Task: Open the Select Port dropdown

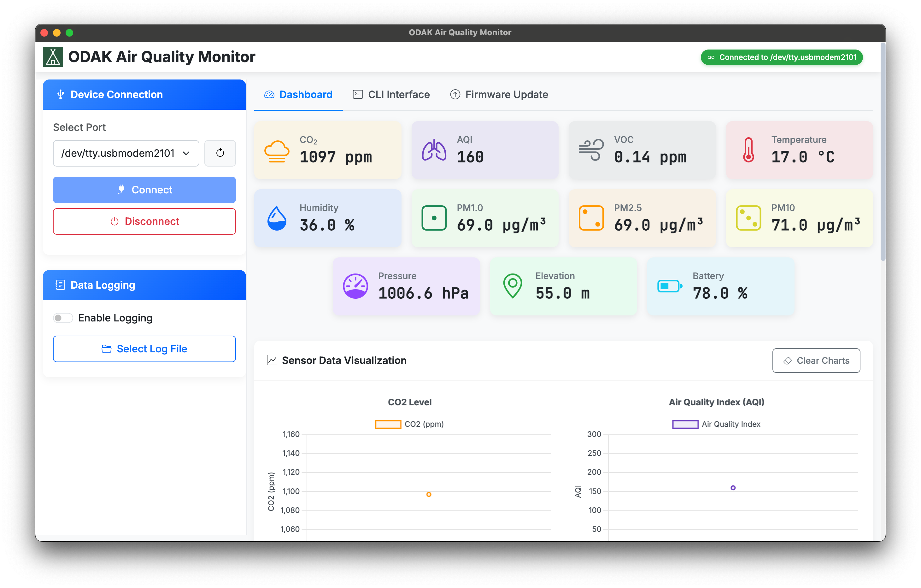Action: click(x=126, y=153)
